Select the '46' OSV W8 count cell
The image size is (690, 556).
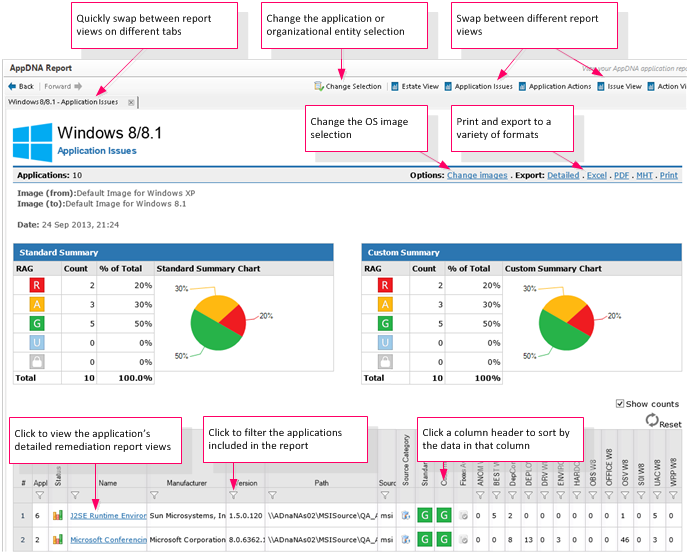click(625, 540)
